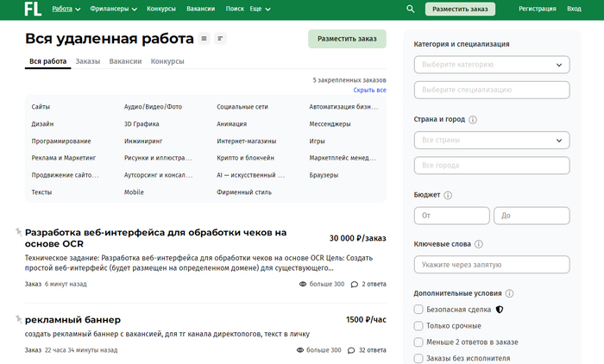This screenshot has width=604, height=364.
Task: Open the Выберите категорию dropdown
Action: 492,65
